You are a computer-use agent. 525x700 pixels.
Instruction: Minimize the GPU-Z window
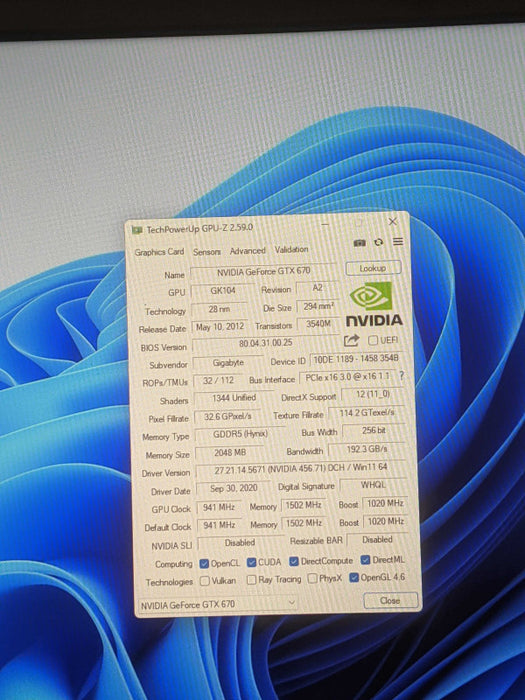pyautogui.click(x=325, y=224)
